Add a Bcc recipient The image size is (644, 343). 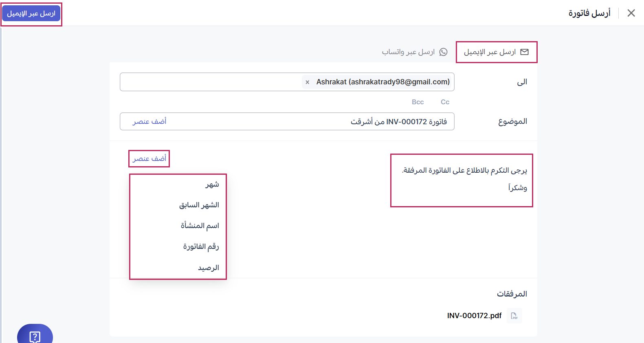418,102
